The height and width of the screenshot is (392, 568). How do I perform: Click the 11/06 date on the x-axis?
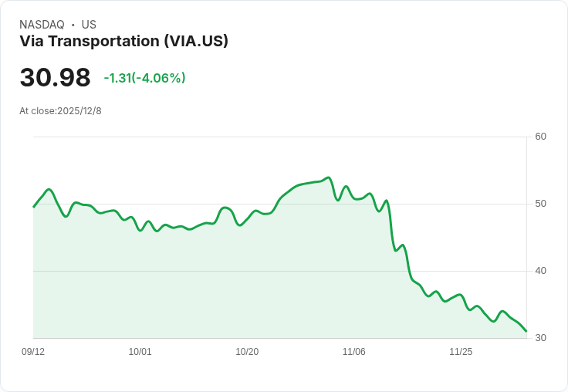pos(354,351)
